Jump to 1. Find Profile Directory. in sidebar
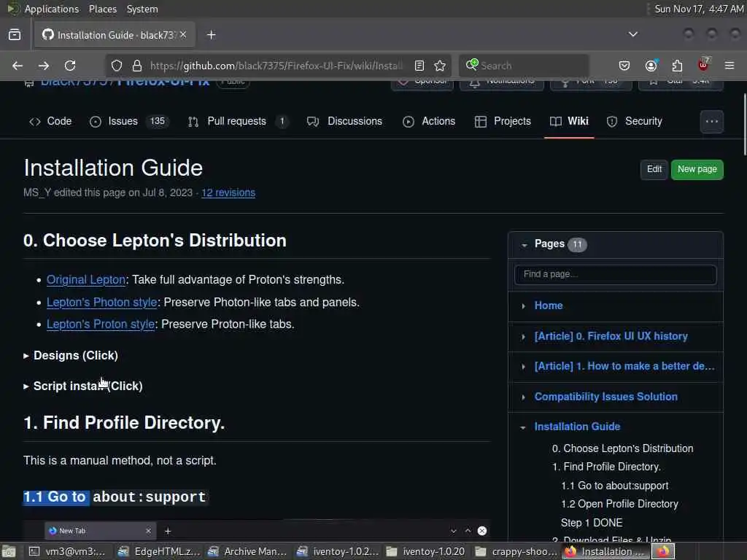The width and height of the screenshot is (747, 560). tap(606, 467)
